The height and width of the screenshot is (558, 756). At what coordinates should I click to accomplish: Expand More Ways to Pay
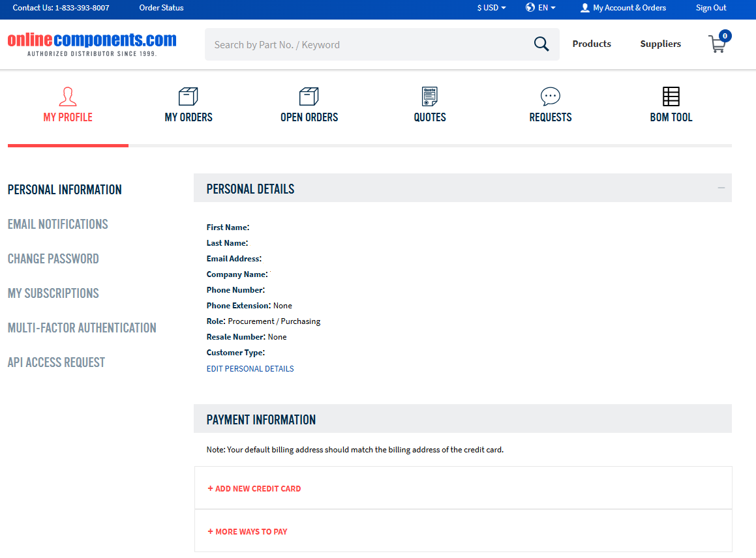pyautogui.click(x=247, y=531)
